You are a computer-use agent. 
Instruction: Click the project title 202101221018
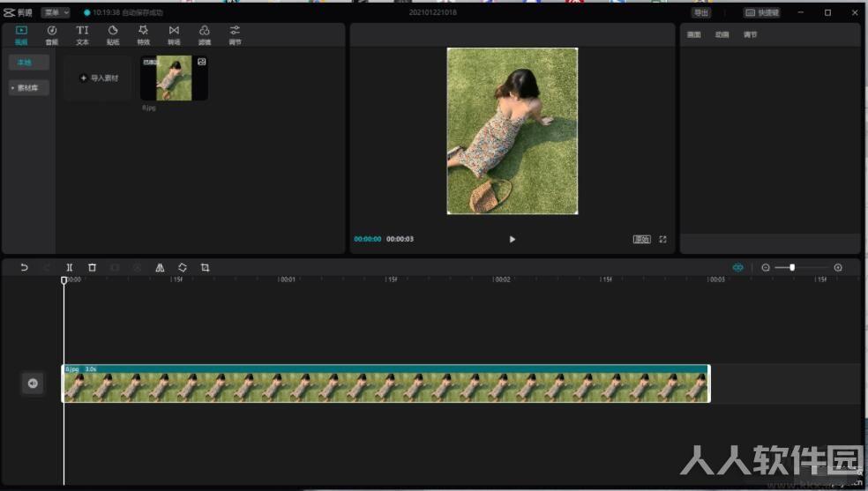[x=433, y=12]
